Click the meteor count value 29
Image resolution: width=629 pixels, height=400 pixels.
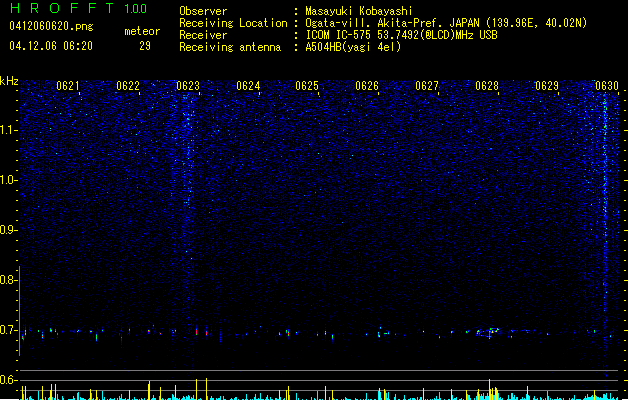click(x=145, y=46)
